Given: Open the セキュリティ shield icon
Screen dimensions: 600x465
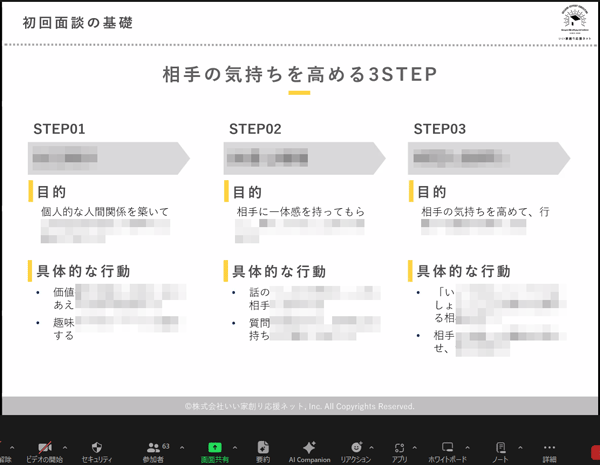Looking at the screenshot, I should [96, 448].
